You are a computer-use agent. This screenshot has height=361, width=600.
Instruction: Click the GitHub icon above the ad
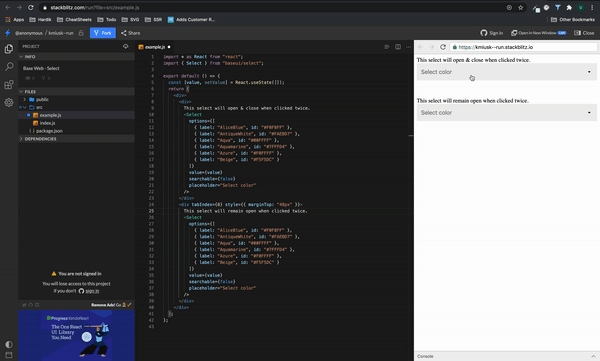[31, 305]
